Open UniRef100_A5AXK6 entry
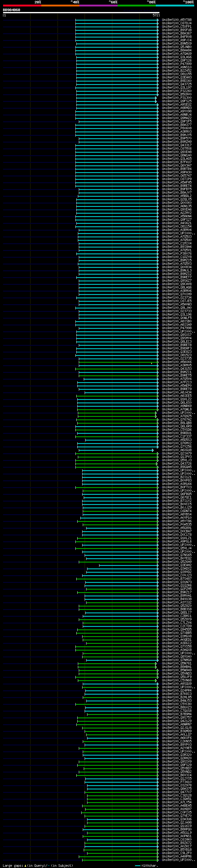The image size is (197, 868). click(177, 362)
